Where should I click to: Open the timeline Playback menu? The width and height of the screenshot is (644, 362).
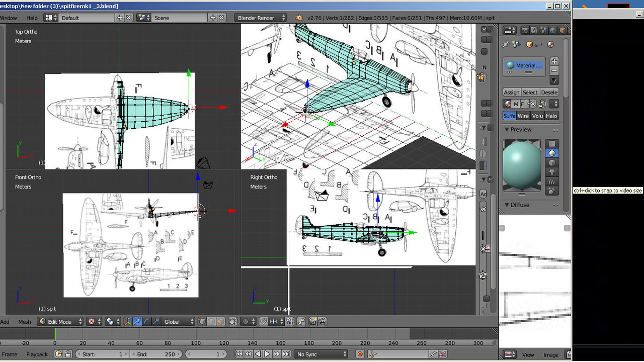coord(37,354)
